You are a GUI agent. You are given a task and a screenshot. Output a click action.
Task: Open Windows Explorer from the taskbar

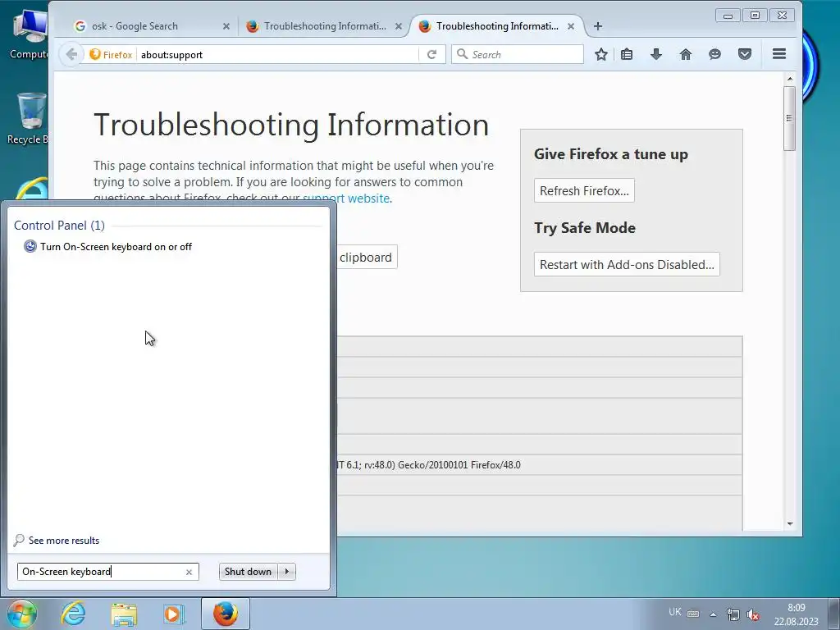tap(124, 614)
